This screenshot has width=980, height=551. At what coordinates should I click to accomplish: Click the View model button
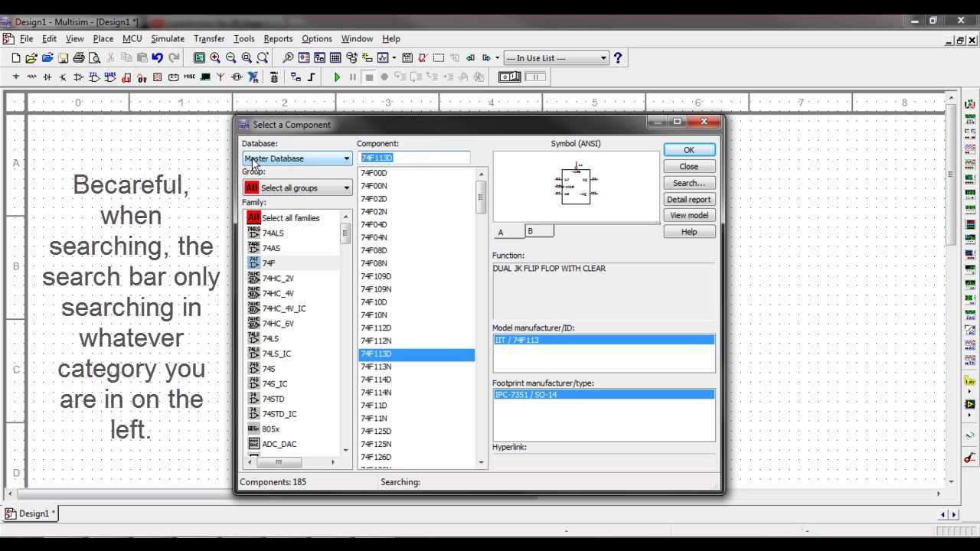click(x=689, y=215)
